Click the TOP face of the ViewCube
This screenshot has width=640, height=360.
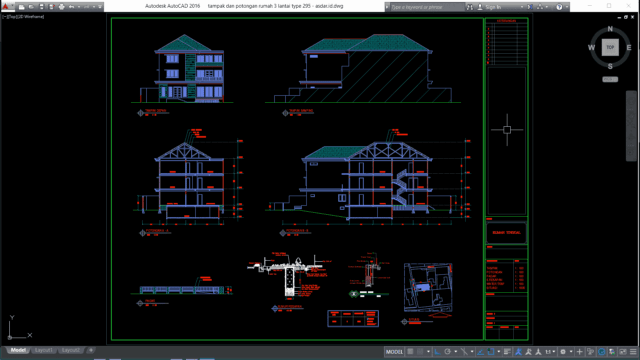(610, 47)
